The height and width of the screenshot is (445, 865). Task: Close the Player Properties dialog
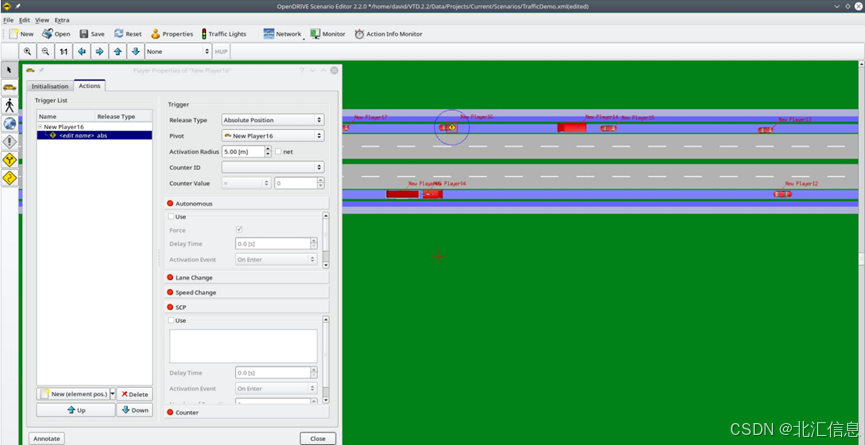(x=318, y=438)
